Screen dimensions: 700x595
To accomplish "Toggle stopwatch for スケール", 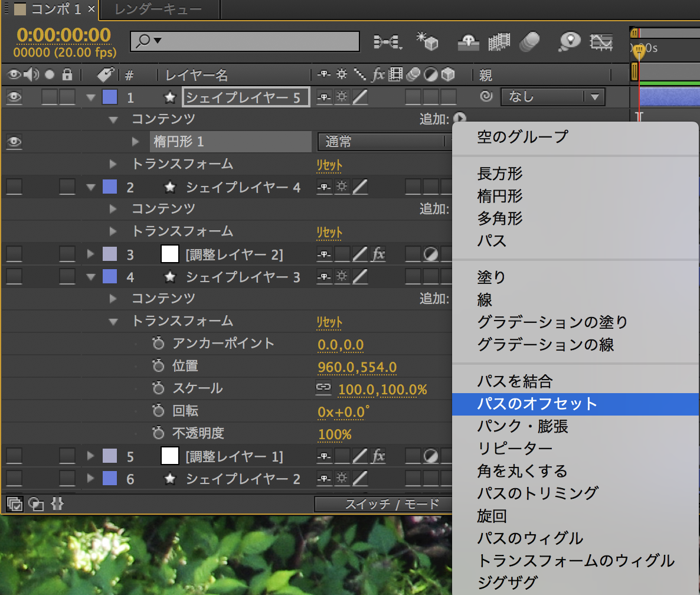I will 158,388.
